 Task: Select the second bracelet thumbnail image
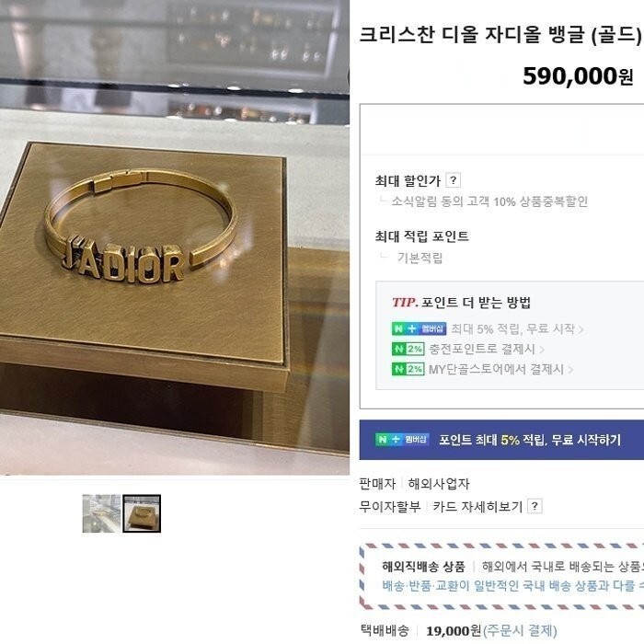[142, 513]
